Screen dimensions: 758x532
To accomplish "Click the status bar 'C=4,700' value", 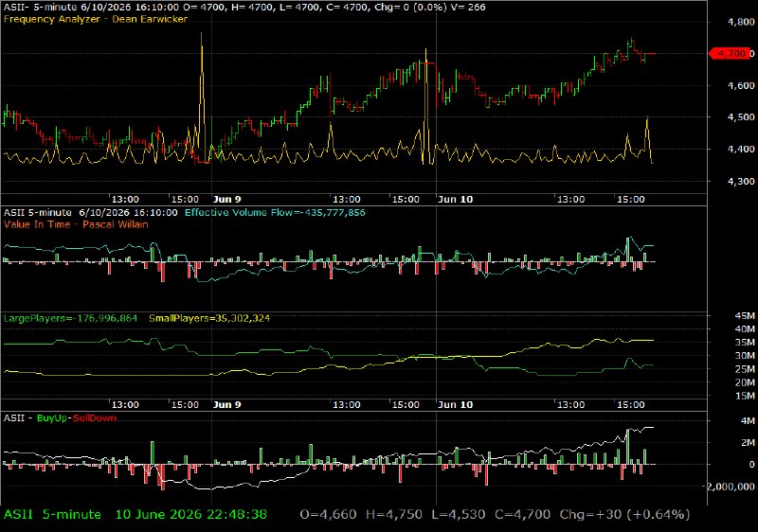I will (523, 515).
